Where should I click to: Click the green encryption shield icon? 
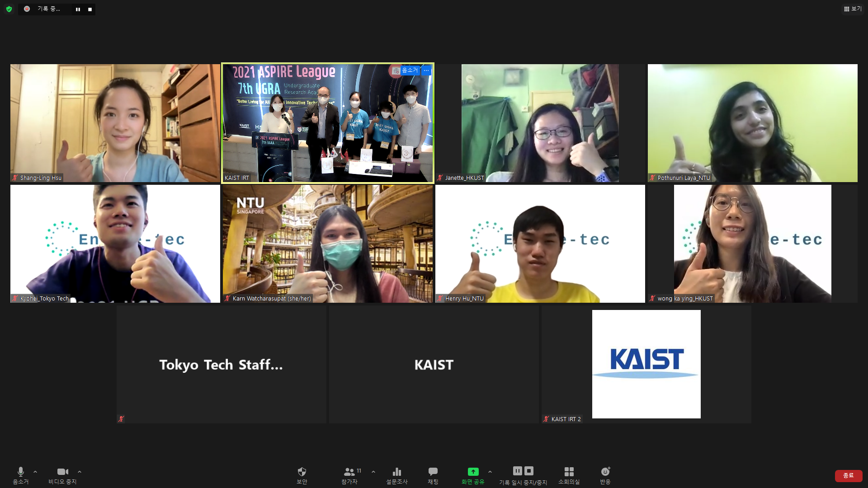click(9, 9)
